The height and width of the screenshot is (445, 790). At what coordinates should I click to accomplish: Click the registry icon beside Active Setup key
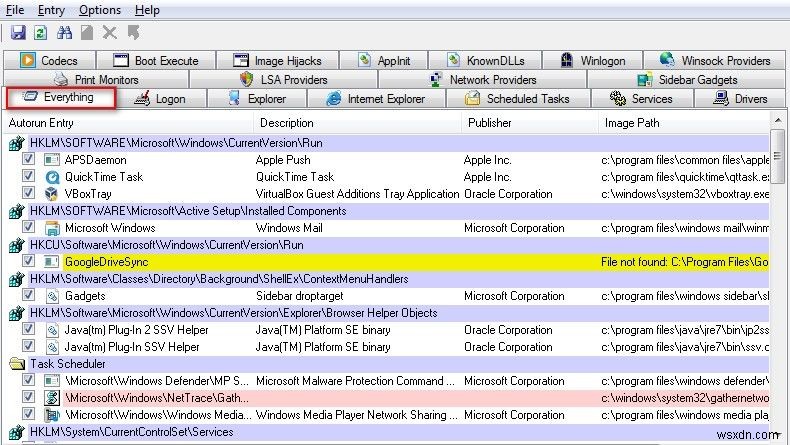[16, 212]
